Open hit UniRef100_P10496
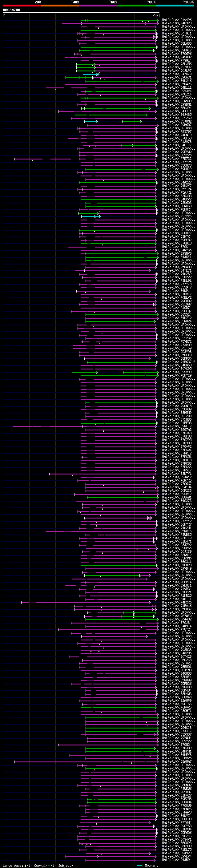 tap(177, 20)
